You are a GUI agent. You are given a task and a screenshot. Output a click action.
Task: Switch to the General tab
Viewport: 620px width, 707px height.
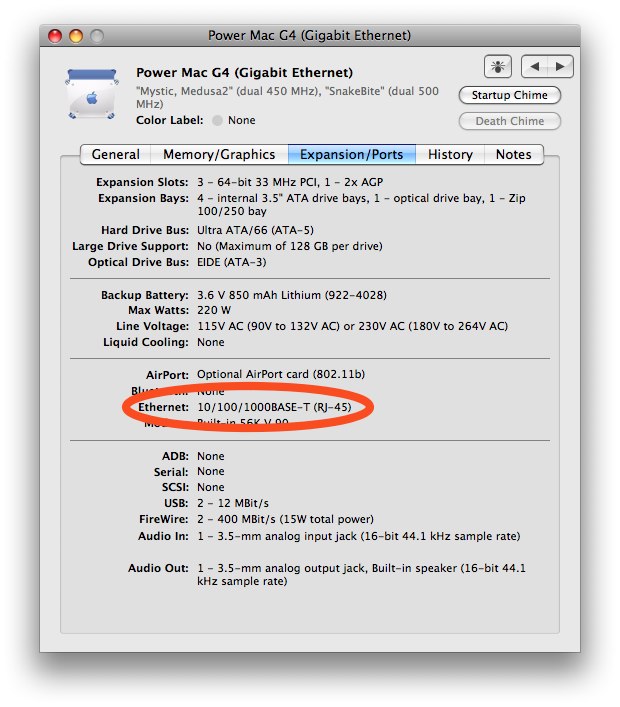115,155
